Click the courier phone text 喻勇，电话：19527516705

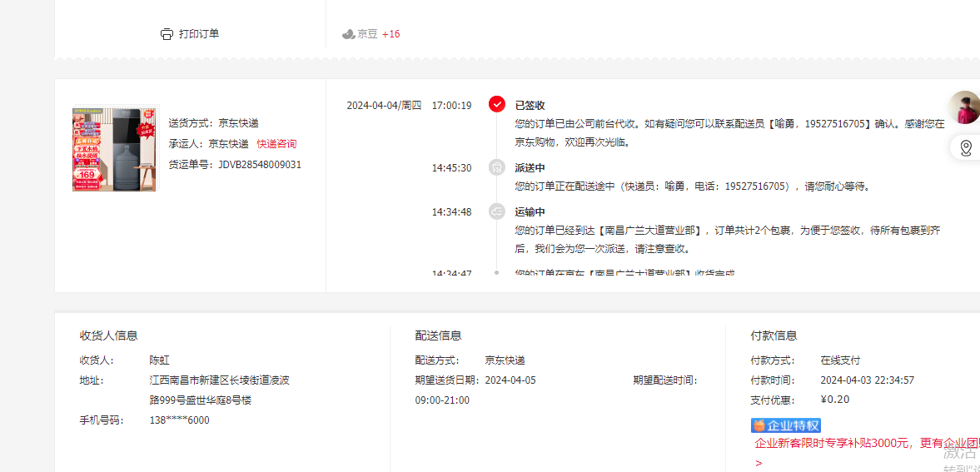725,186
